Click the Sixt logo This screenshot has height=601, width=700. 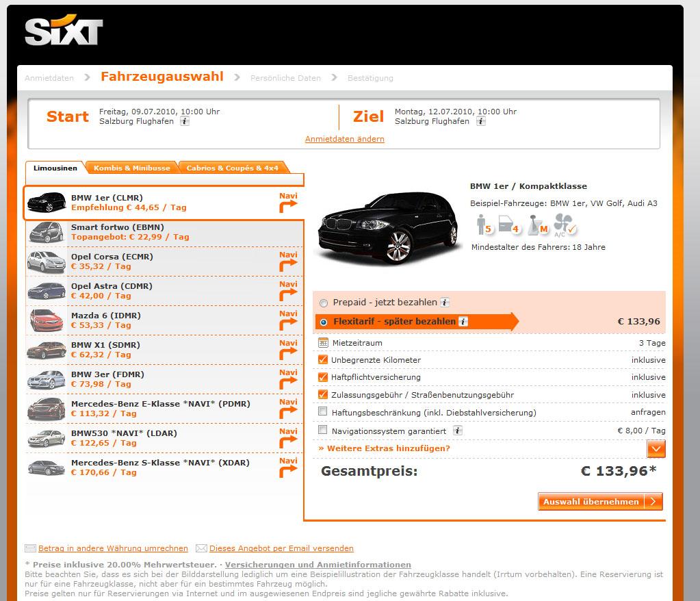click(64, 30)
